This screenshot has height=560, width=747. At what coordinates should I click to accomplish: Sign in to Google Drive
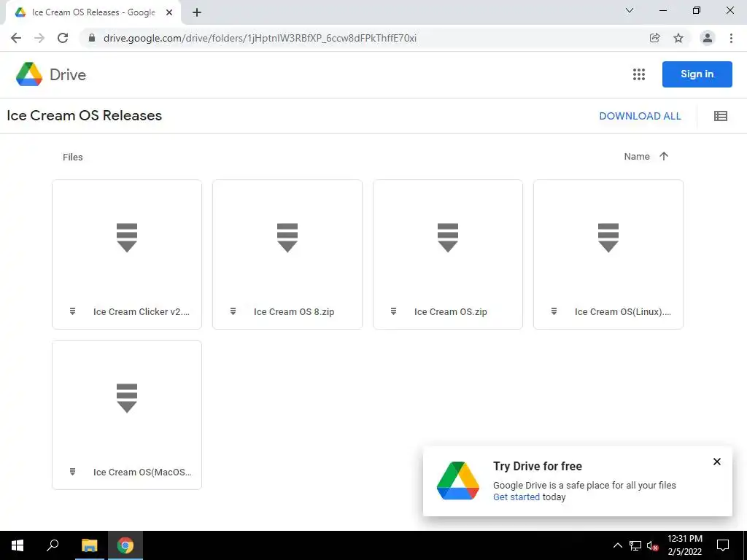(x=697, y=74)
